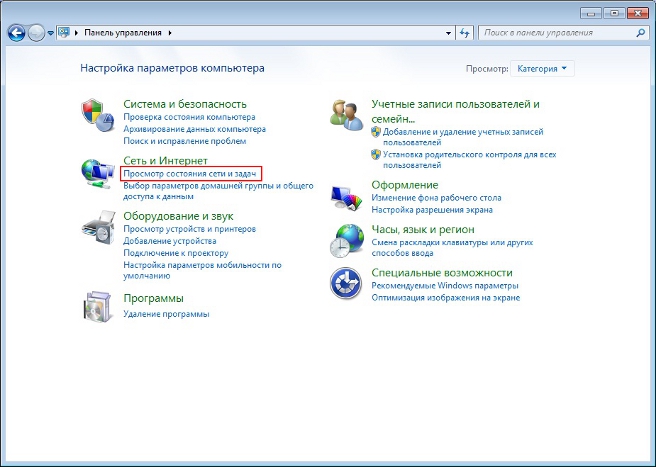Open Учетные записи пользователей category
The height and width of the screenshot is (467, 656).
456,111
